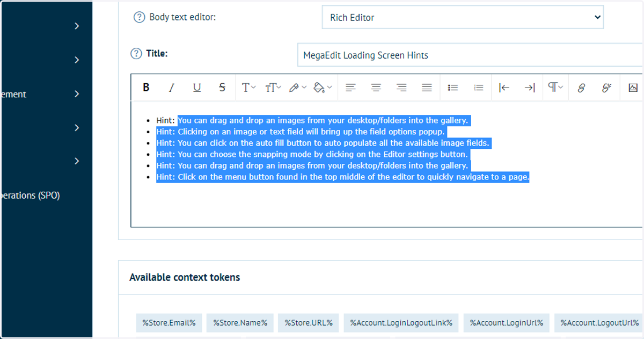
Task: Click the 'Available context tokens' heading
Action: click(185, 277)
